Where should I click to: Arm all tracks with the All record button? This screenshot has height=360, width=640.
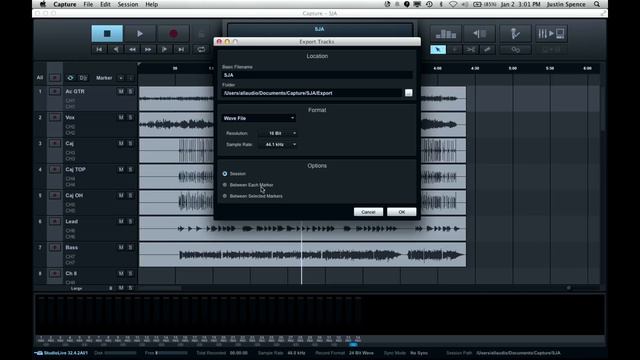[54, 78]
